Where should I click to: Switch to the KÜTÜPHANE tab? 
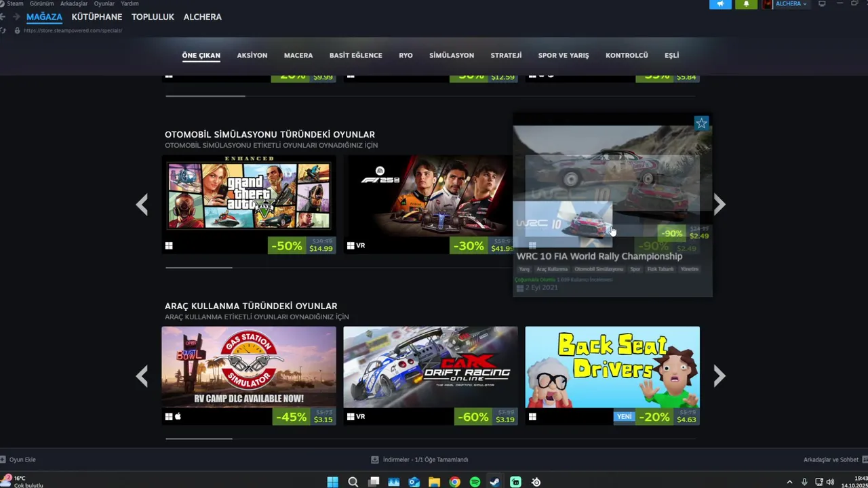[97, 17]
